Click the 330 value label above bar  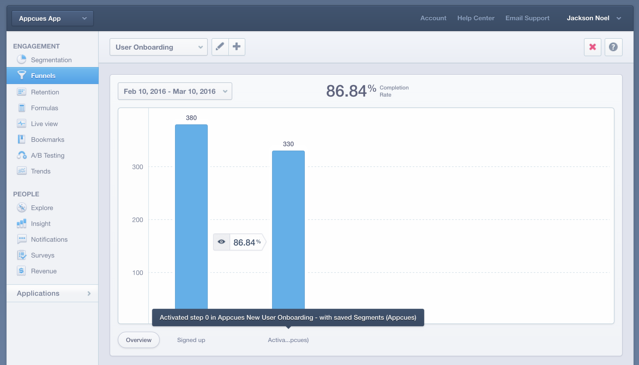[288, 144]
